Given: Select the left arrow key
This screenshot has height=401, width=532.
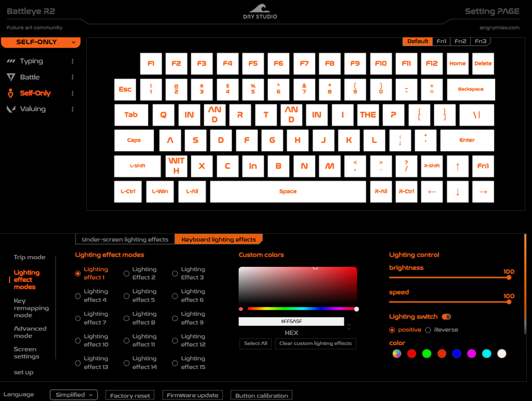Looking at the screenshot, I should pos(432,192).
